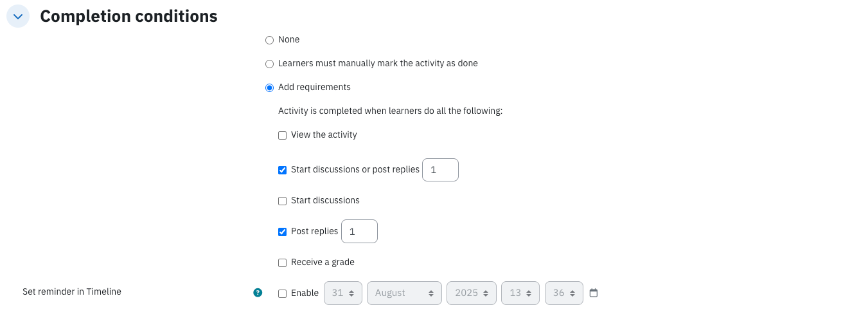868x314 pixels.
Task: Open the year dropdown showing 2025
Action: click(x=472, y=293)
